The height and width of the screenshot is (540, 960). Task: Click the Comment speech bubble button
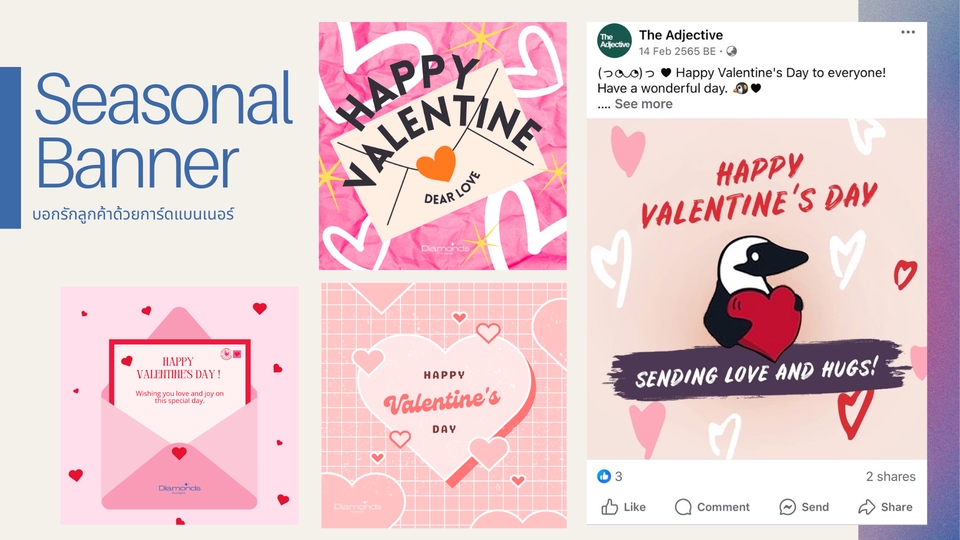(712, 507)
